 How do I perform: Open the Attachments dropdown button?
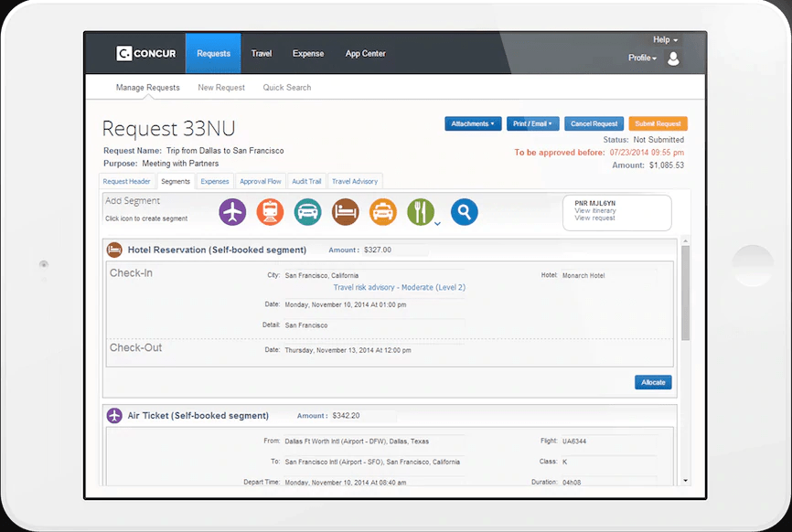(473, 123)
